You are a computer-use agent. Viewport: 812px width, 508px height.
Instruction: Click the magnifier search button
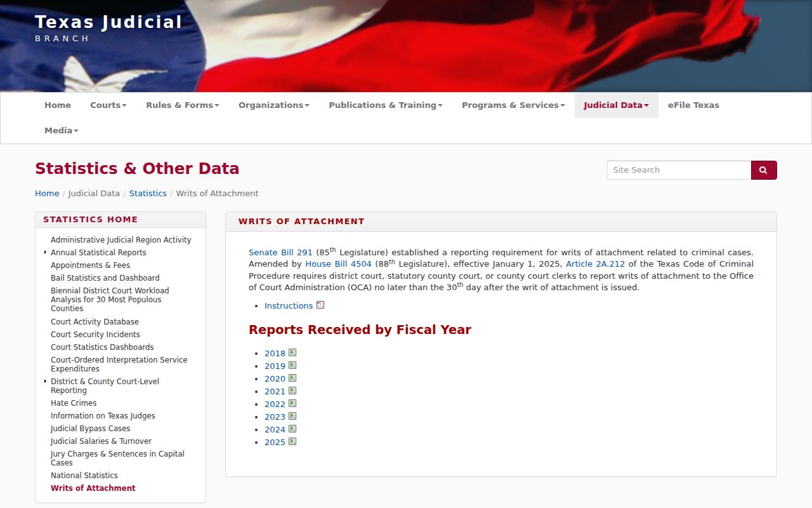coord(764,170)
